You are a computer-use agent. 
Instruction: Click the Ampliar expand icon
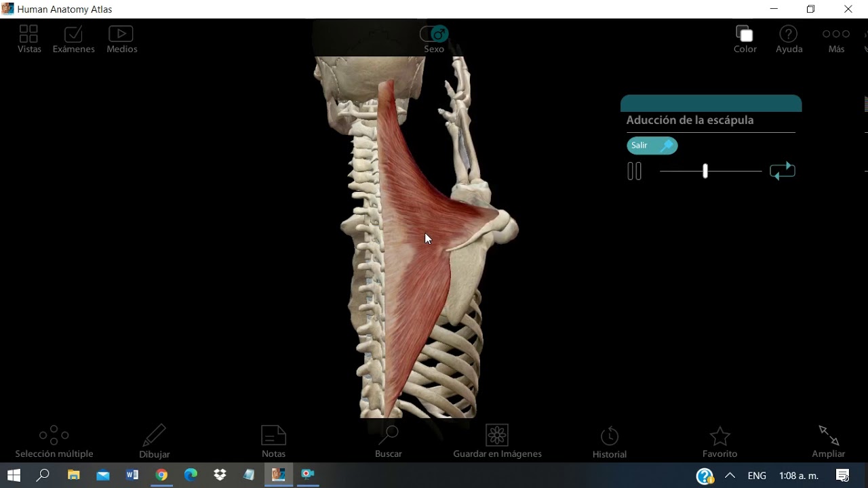pyautogui.click(x=829, y=441)
